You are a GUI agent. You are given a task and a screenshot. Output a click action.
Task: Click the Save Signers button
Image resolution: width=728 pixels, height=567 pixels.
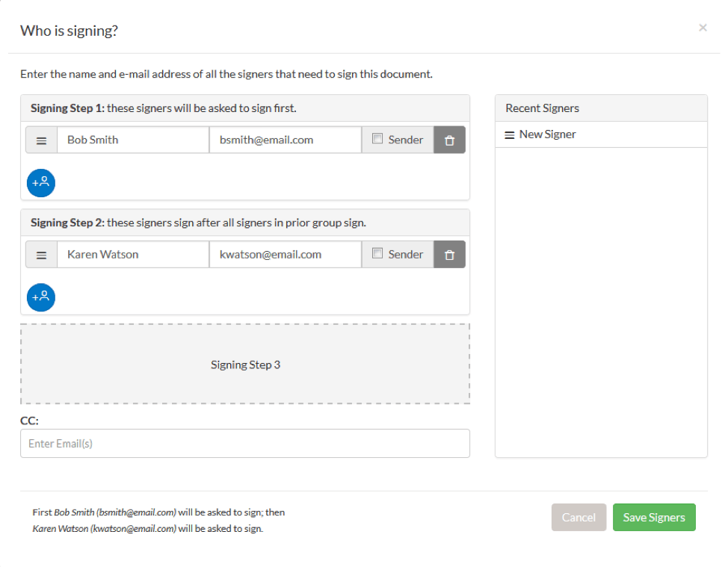point(654,518)
